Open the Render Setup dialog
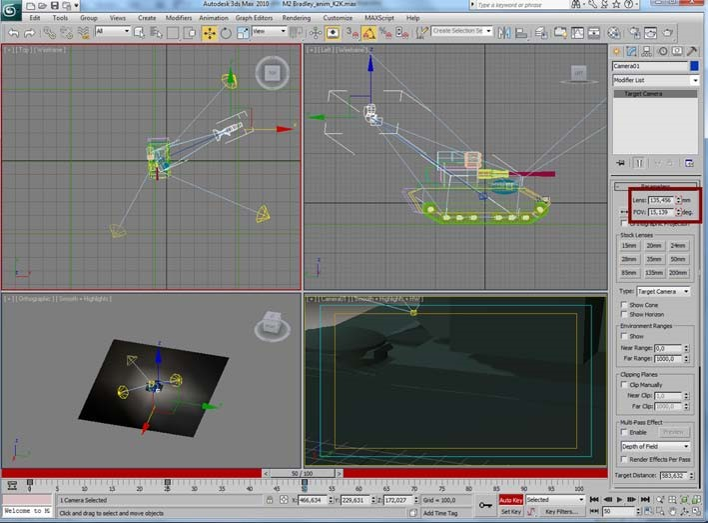Image resolution: width=708 pixels, height=523 pixels. pyautogui.click(x=634, y=33)
